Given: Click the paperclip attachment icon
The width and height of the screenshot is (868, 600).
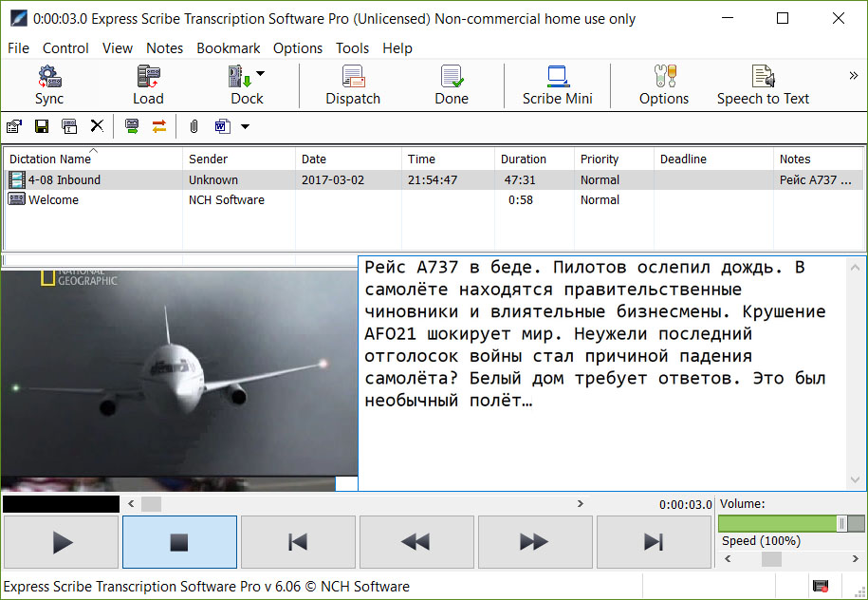Looking at the screenshot, I should pyautogui.click(x=194, y=127).
